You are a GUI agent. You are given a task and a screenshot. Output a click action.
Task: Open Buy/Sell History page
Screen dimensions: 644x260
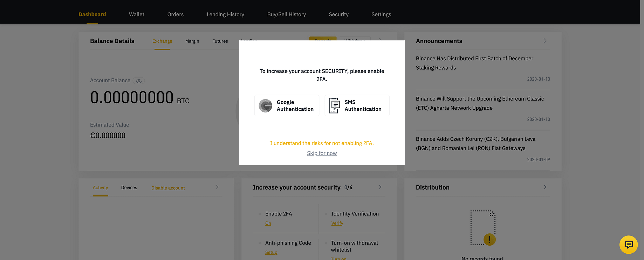click(x=287, y=14)
